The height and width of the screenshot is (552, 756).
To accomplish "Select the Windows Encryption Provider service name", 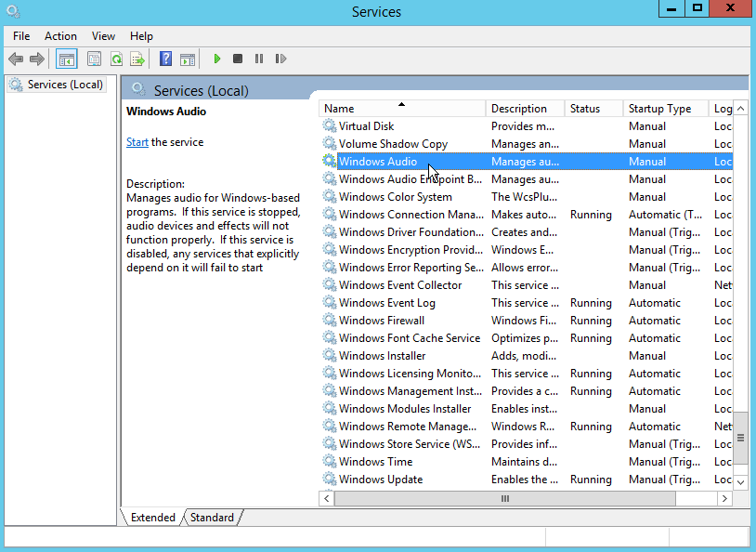I will click(x=411, y=250).
